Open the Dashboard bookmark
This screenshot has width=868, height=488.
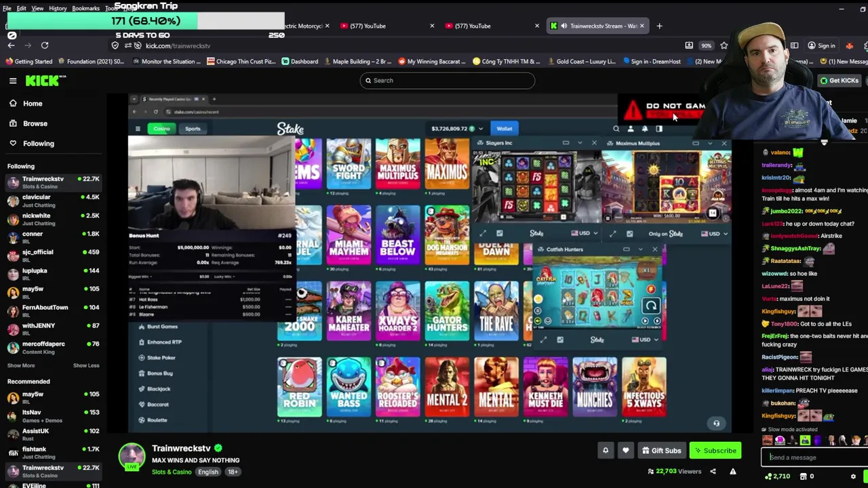tap(299, 61)
